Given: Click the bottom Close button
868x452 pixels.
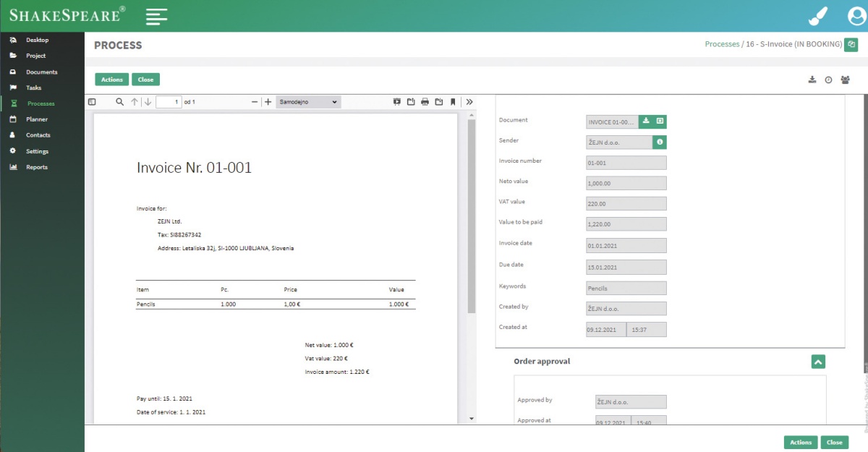Looking at the screenshot, I should click(834, 442).
